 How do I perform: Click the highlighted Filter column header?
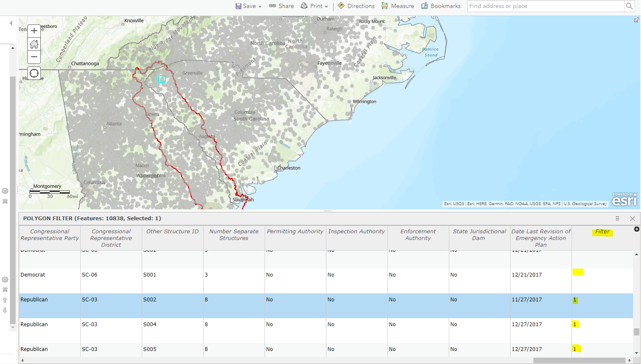tap(602, 232)
